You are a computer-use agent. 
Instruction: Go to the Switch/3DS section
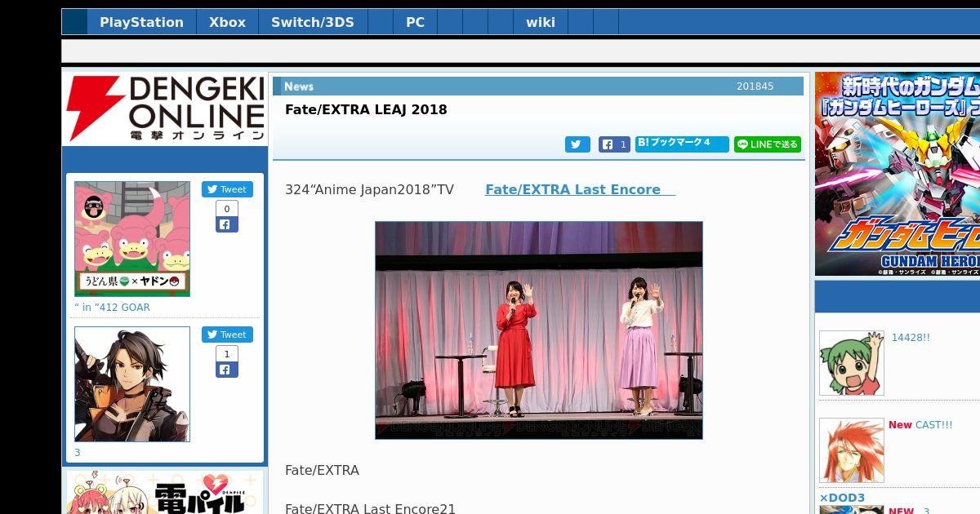(x=313, y=22)
